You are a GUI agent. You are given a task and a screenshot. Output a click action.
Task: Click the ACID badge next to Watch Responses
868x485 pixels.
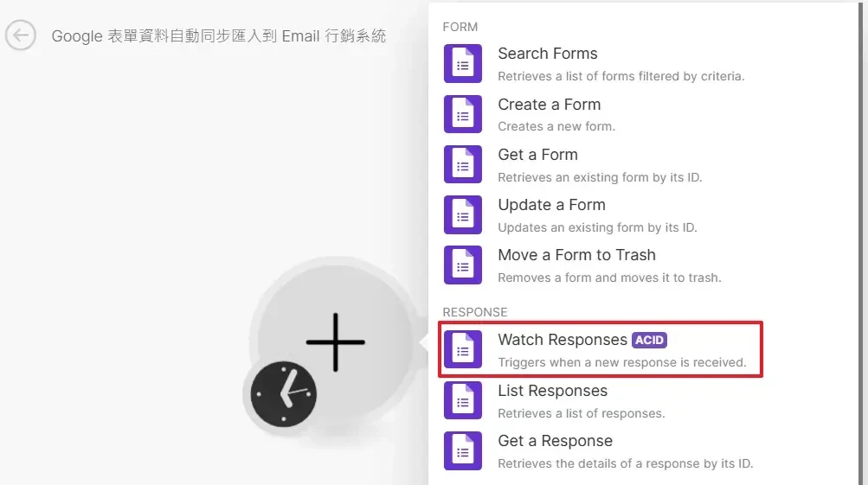[649, 340]
